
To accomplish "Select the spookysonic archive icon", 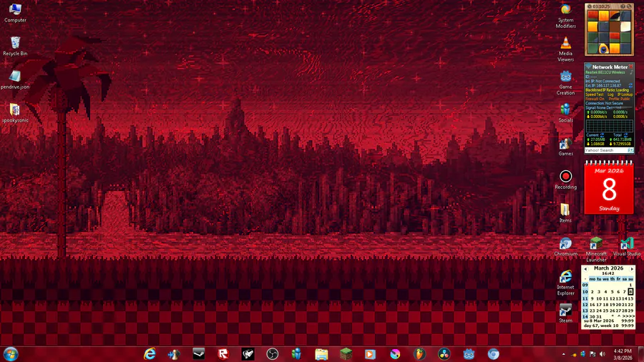I will [x=15, y=113].
